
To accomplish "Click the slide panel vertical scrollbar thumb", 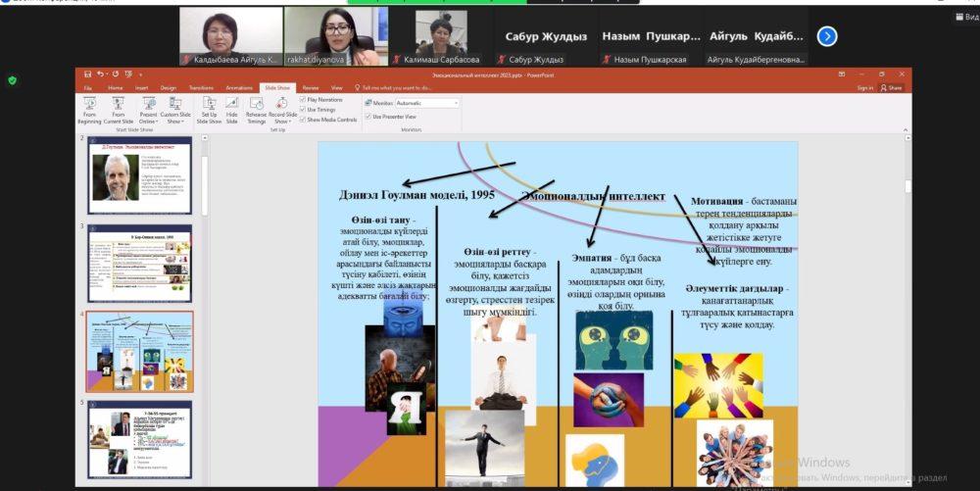I will coord(204,185).
